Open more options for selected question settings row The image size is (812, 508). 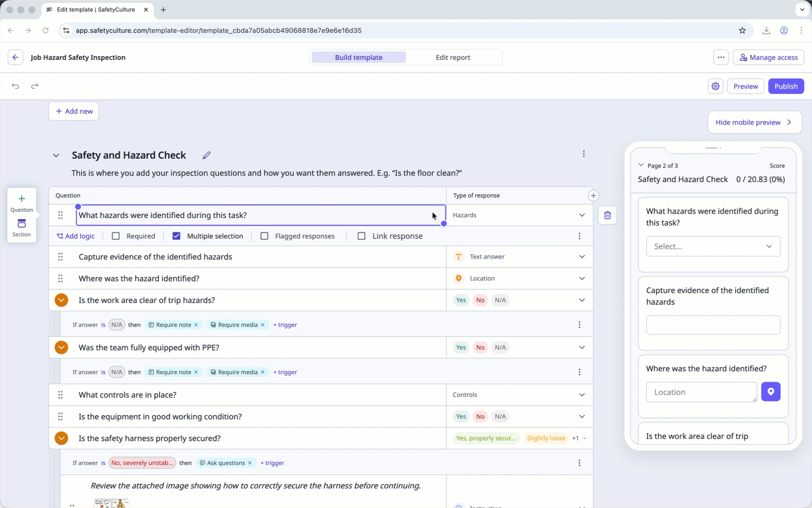(579, 236)
